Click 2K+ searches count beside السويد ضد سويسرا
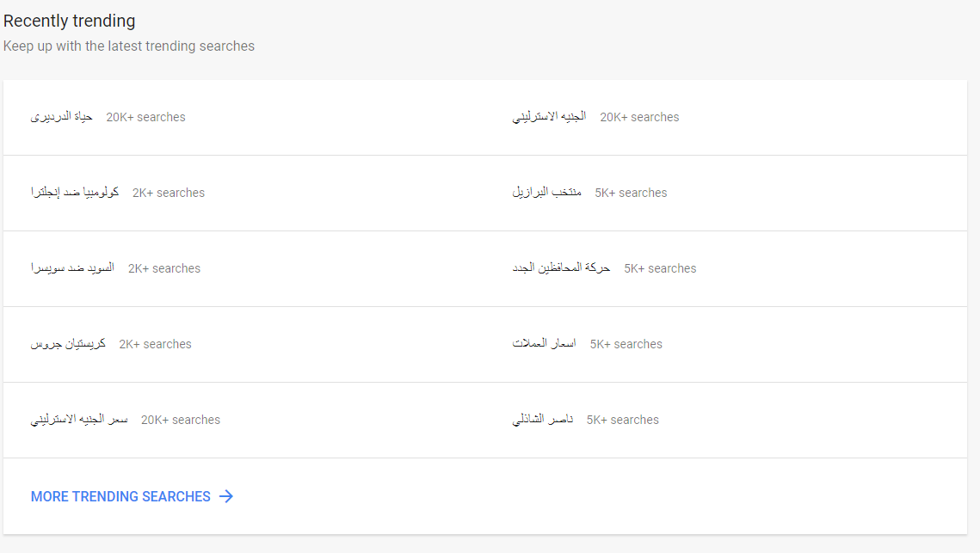This screenshot has width=980, height=553. [164, 268]
